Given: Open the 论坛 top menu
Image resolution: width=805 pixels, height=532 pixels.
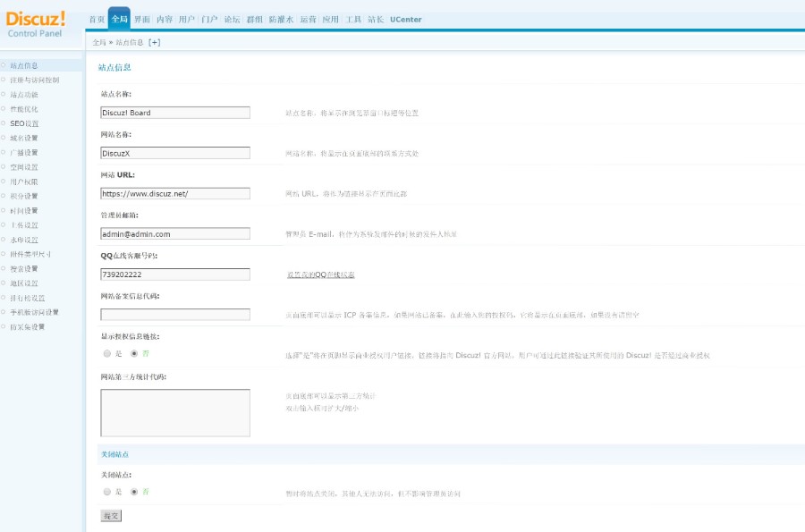Looking at the screenshot, I should 232,20.
